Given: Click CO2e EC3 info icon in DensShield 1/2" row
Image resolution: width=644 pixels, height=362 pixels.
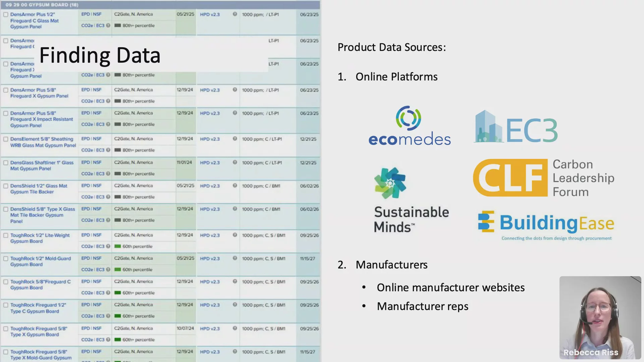Looking at the screenshot, I should (x=108, y=197).
